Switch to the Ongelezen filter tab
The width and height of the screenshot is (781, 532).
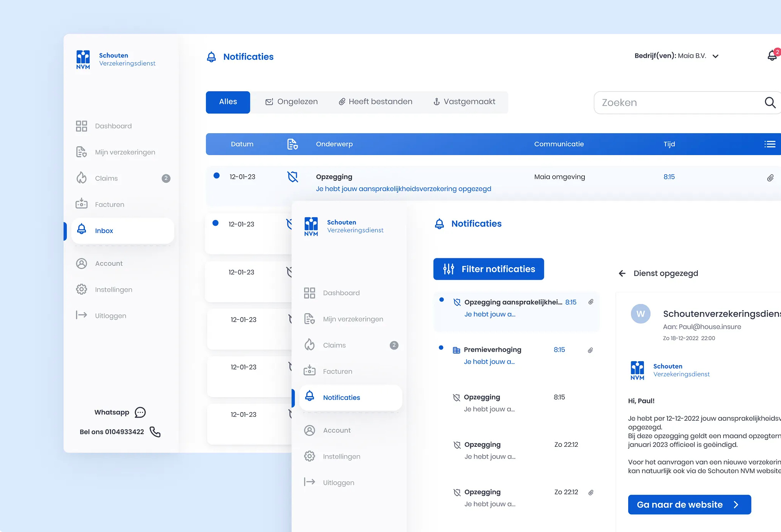pos(291,102)
